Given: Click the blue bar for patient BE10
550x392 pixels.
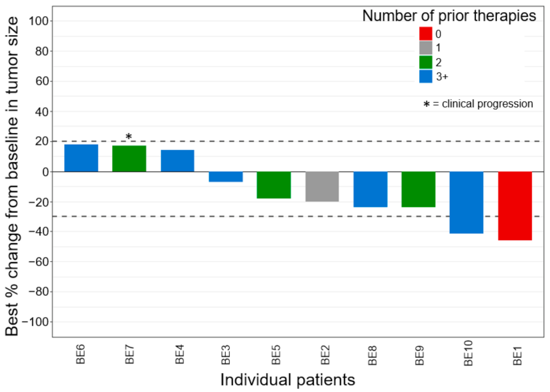Looking at the screenshot, I should coord(466,203).
